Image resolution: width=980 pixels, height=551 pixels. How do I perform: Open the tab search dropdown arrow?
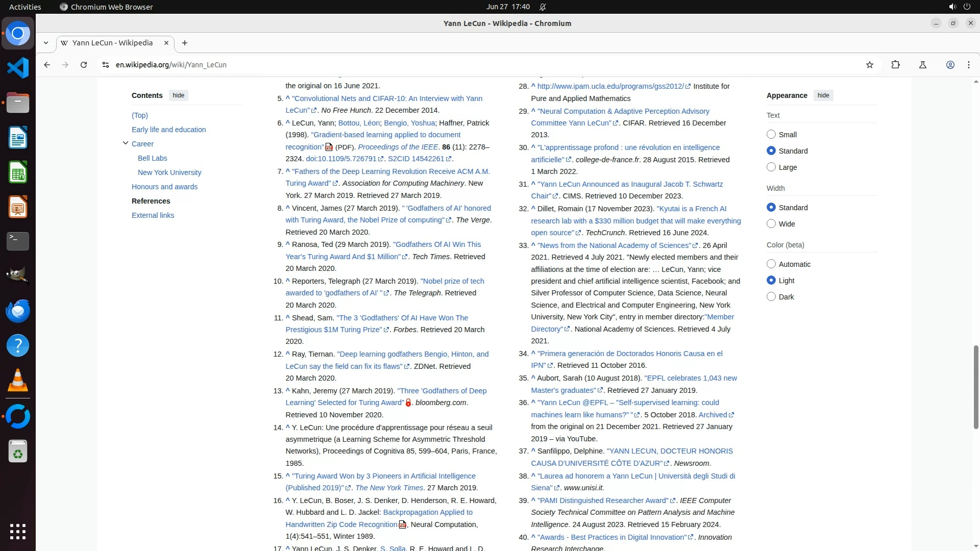pyautogui.click(x=46, y=43)
